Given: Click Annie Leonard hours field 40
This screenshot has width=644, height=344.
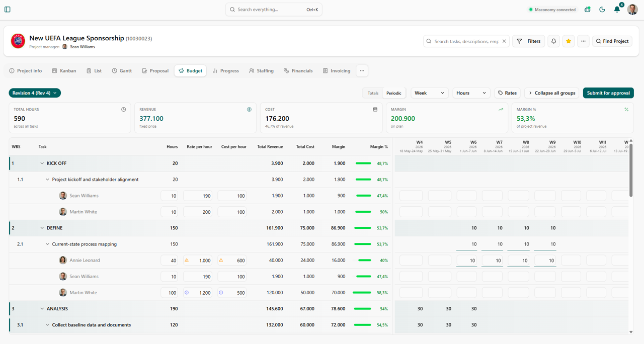Looking at the screenshot, I should (x=169, y=261).
